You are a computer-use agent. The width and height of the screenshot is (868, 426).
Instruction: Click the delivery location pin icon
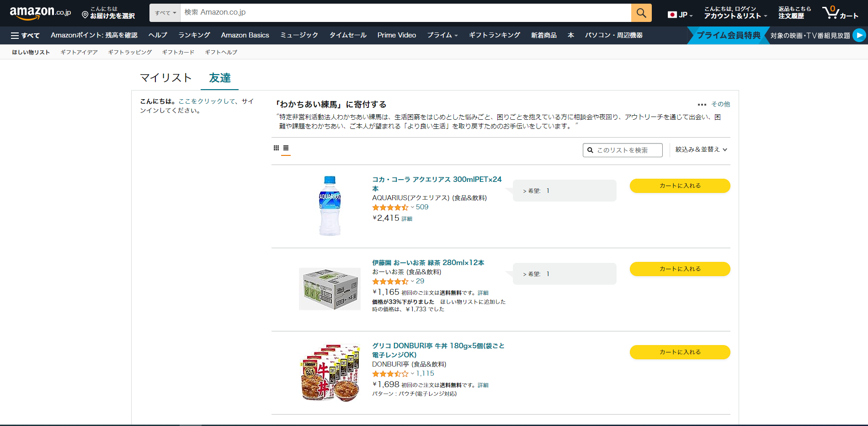(x=85, y=15)
